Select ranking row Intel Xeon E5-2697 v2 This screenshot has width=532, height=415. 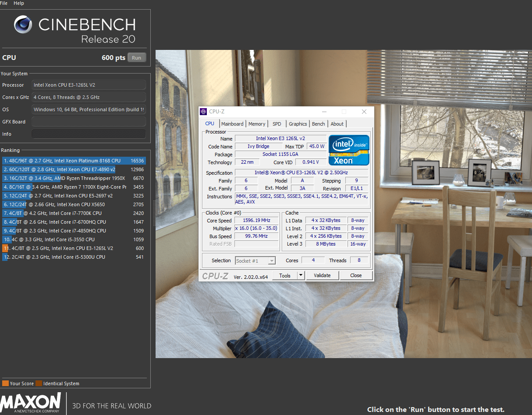click(74, 196)
